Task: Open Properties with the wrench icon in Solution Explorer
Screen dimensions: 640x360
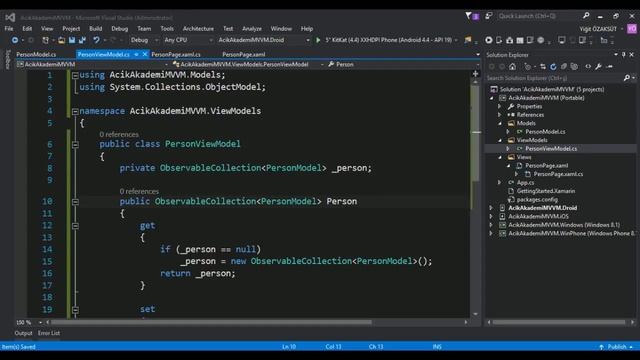Action: tap(598, 67)
